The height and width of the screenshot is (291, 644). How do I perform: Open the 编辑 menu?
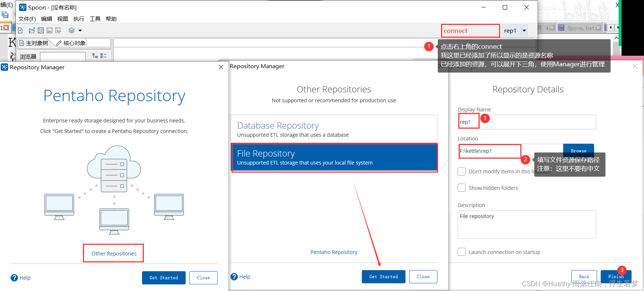pos(47,19)
